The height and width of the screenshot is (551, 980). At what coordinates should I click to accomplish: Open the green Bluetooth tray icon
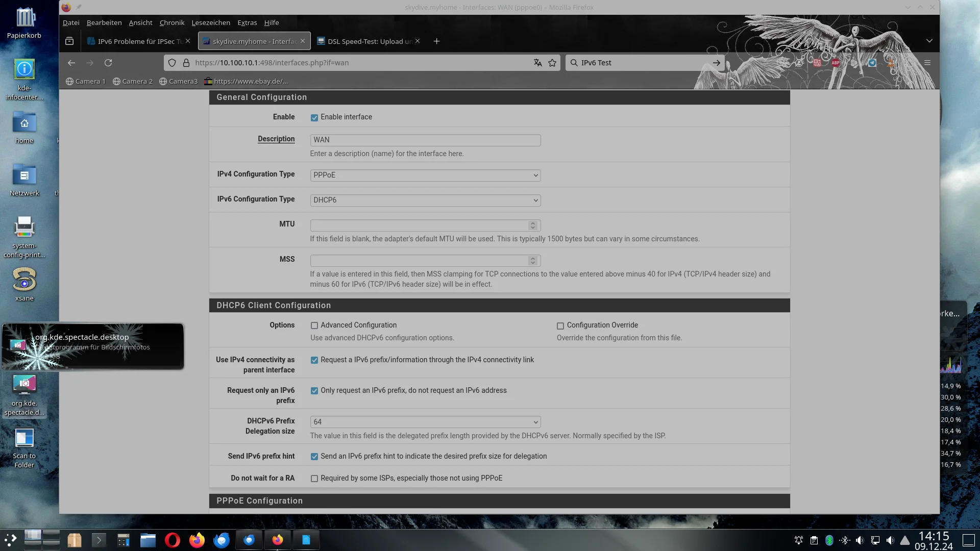829,540
